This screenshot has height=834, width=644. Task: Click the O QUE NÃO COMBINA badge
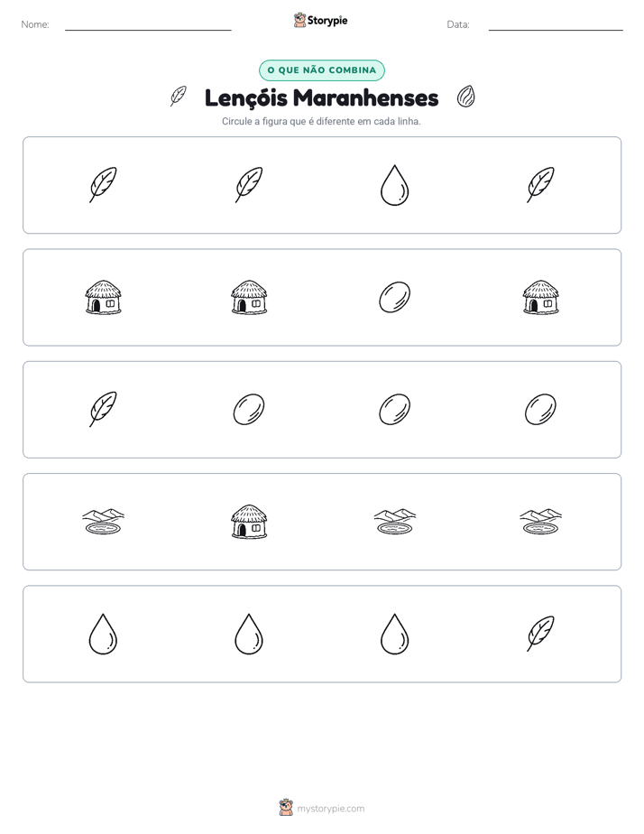pos(321,70)
